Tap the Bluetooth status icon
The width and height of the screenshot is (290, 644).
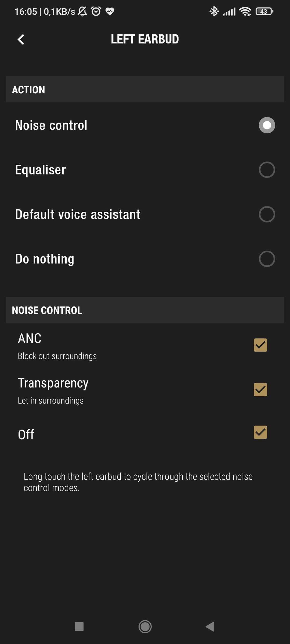[214, 11]
